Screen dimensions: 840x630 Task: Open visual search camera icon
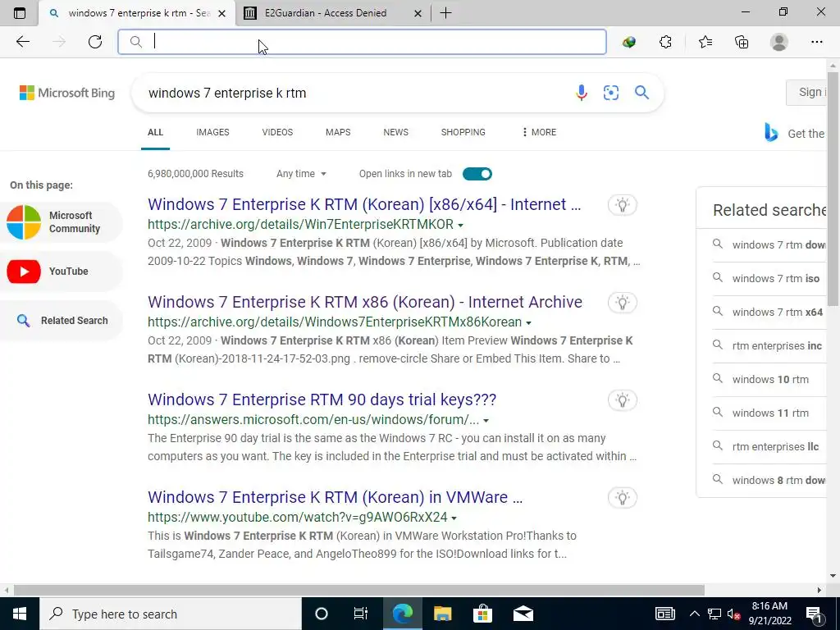pos(610,93)
